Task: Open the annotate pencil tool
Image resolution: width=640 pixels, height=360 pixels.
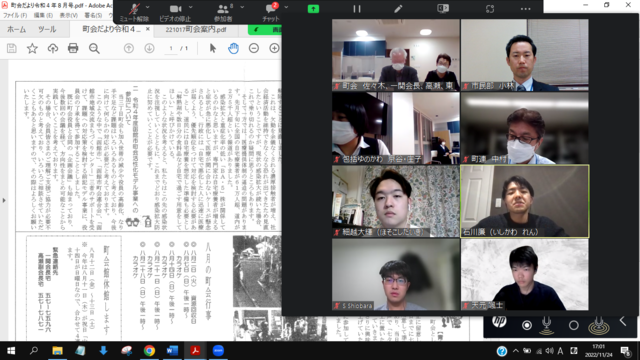Action: click(398, 9)
